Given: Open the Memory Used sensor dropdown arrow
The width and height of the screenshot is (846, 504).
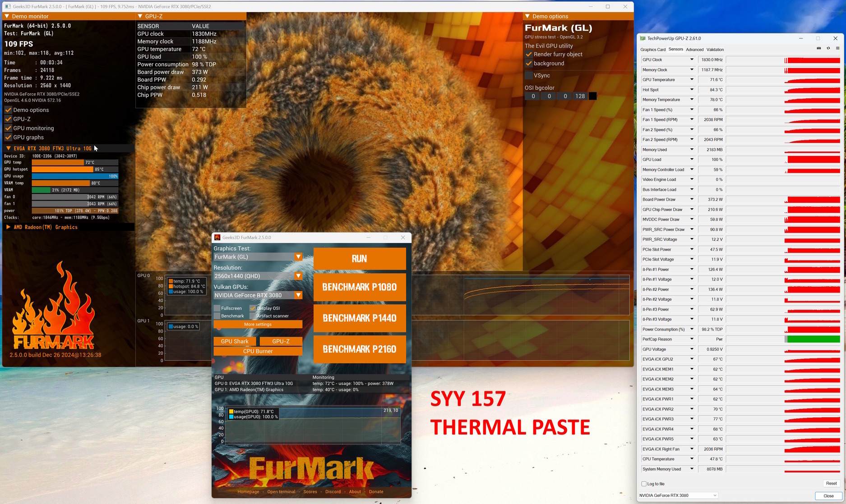Looking at the screenshot, I should pos(692,150).
